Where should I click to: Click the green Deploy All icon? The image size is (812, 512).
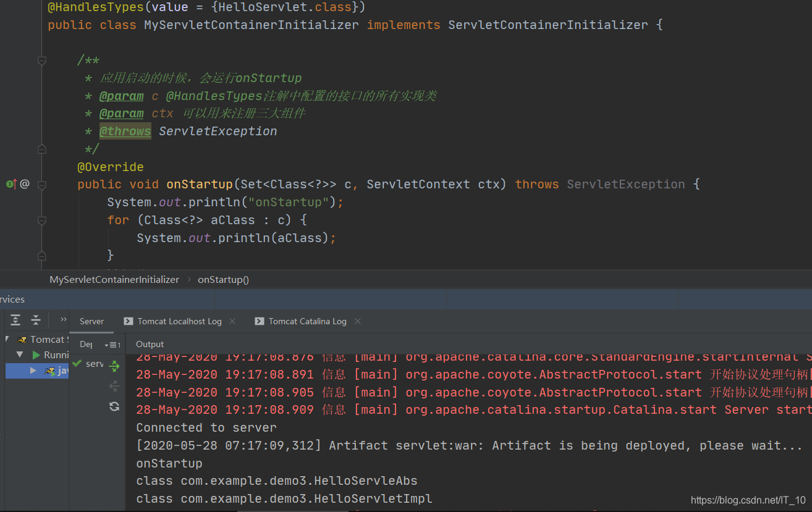[x=114, y=366]
